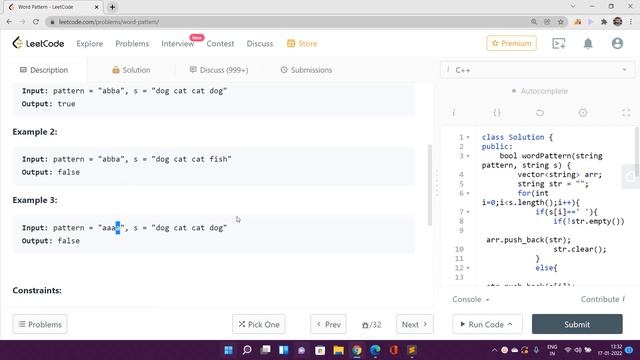Screen dimensions: 640x360
Task: Open the Store link
Action: 302,44
